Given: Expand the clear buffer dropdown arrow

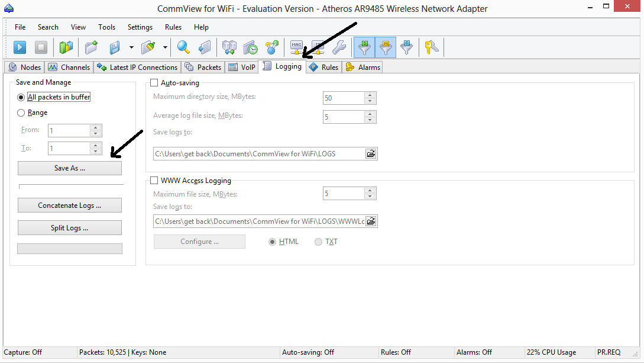Looking at the screenshot, I should point(165,47).
